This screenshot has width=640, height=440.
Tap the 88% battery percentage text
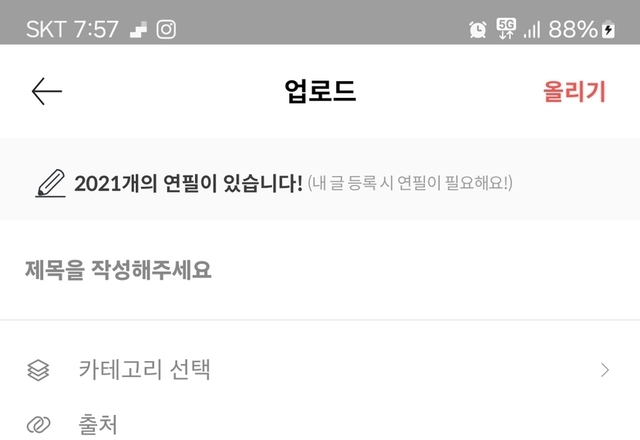click(x=573, y=29)
